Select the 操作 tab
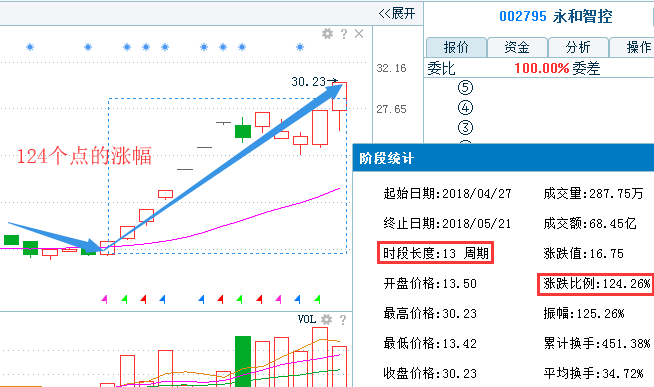Image resolution: width=654 pixels, height=387 pixels. pyautogui.click(x=632, y=47)
